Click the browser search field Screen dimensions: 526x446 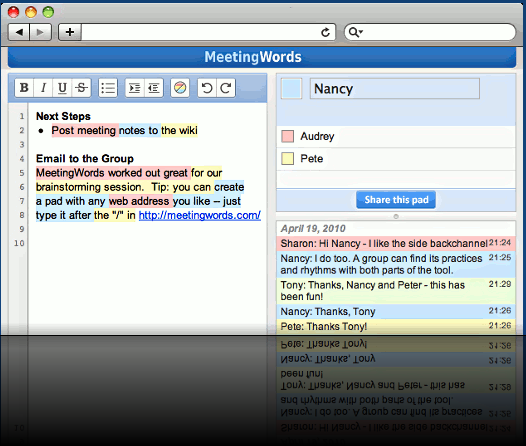pos(430,32)
